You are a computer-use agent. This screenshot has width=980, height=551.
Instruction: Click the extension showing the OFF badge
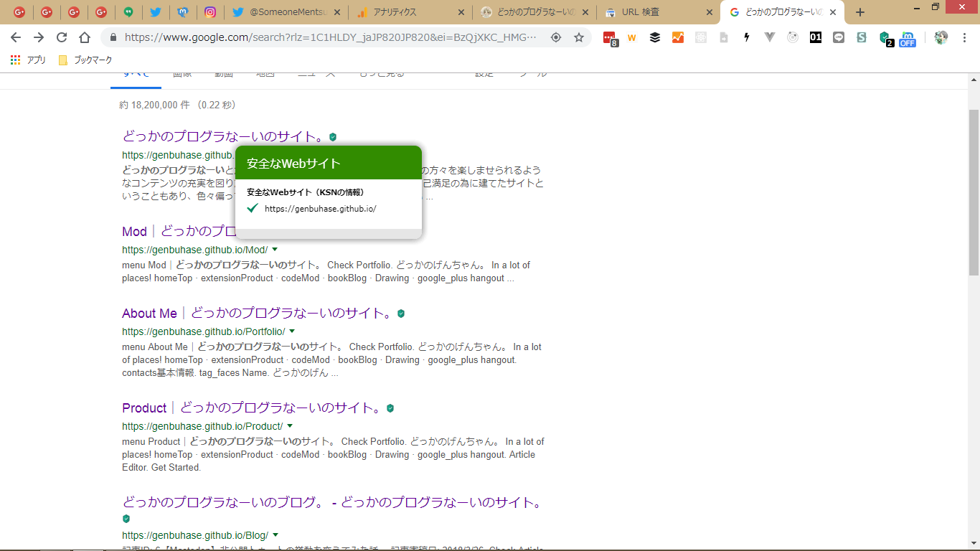(908, 38)
